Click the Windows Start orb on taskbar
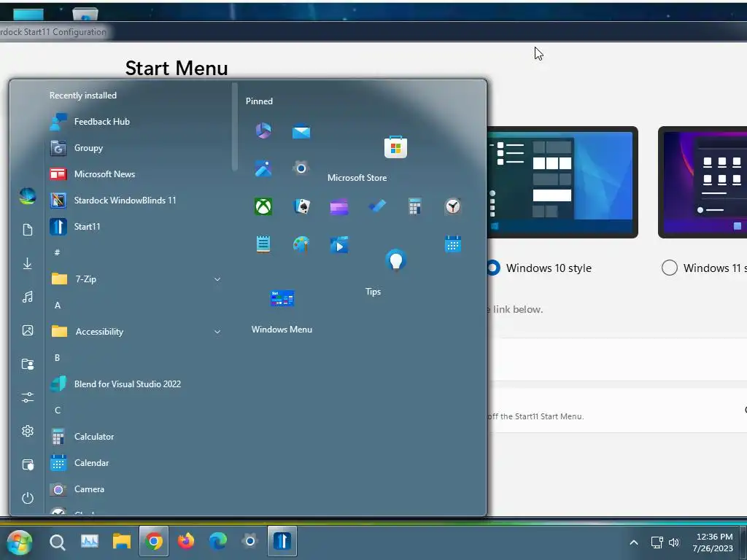747x560 pixels. point(20,542)
